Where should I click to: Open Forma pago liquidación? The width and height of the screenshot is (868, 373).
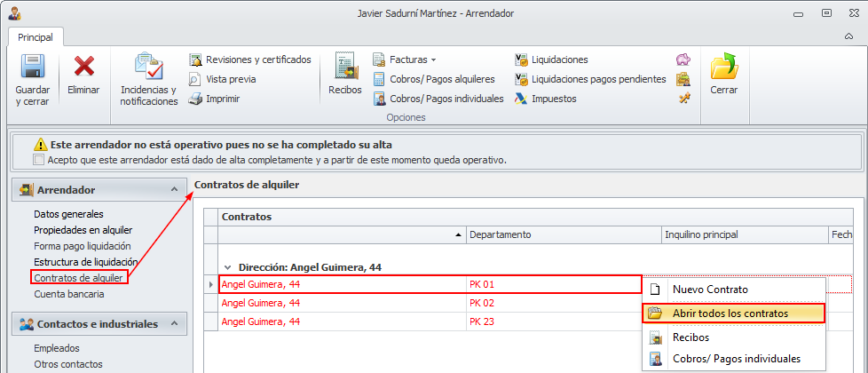click(x=83, y=246)
